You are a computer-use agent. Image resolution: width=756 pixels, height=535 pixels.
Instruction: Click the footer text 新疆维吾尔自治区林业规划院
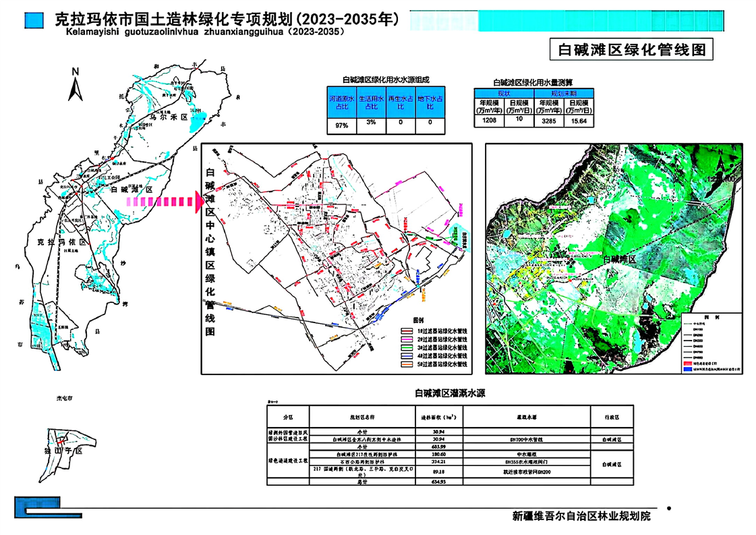click(581, 516)
